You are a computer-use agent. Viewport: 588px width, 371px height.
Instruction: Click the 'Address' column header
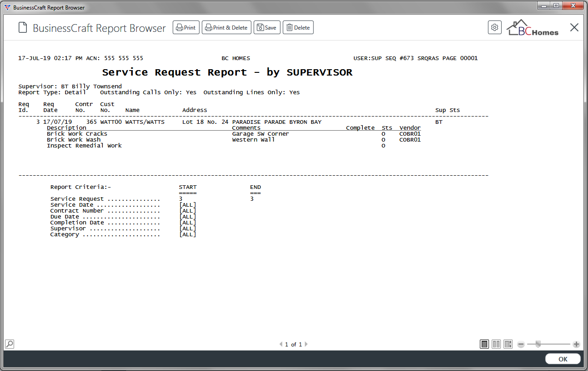click(x=195, y=110)
